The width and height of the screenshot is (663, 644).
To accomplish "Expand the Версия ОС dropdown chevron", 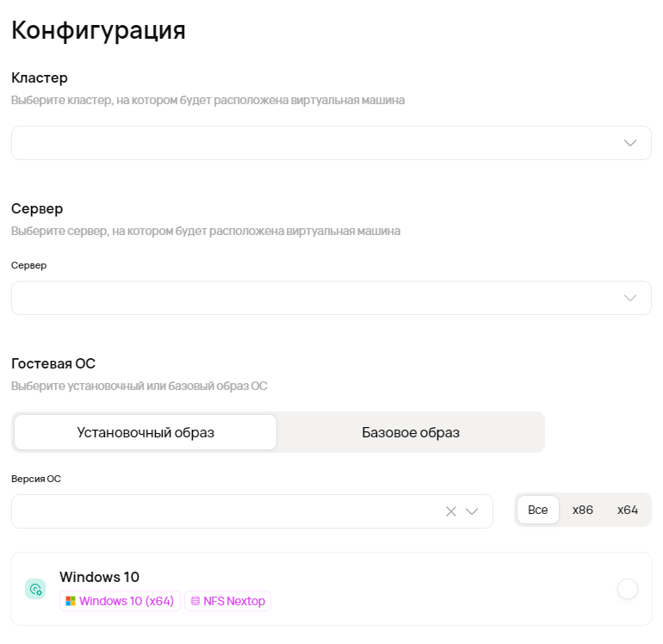I will click(x=472, y=511).
